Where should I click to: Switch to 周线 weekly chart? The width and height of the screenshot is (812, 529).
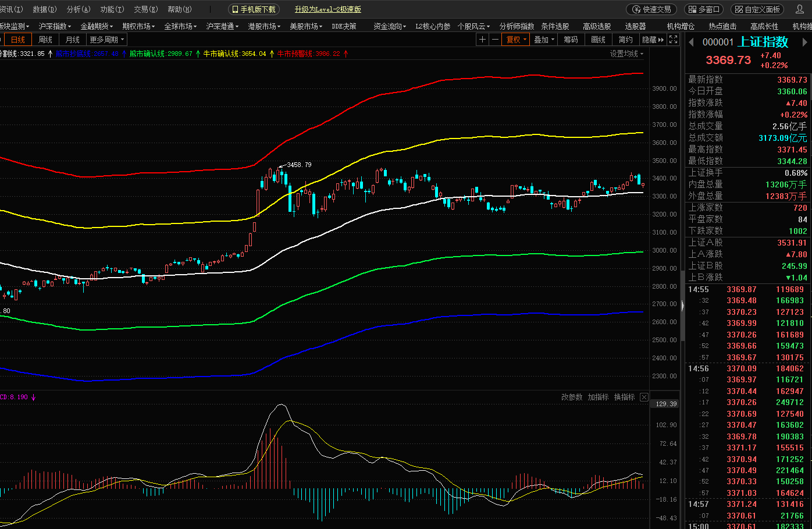[x=45, y=40]
